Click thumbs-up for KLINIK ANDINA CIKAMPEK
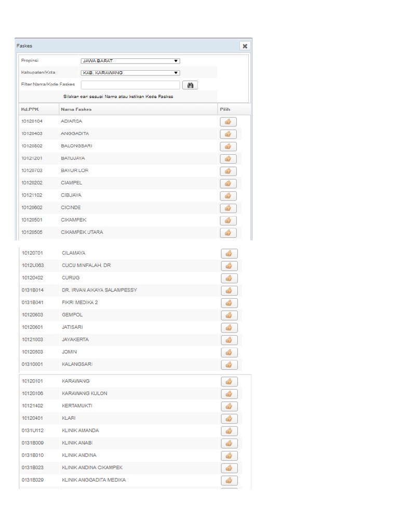 point(229,468)
